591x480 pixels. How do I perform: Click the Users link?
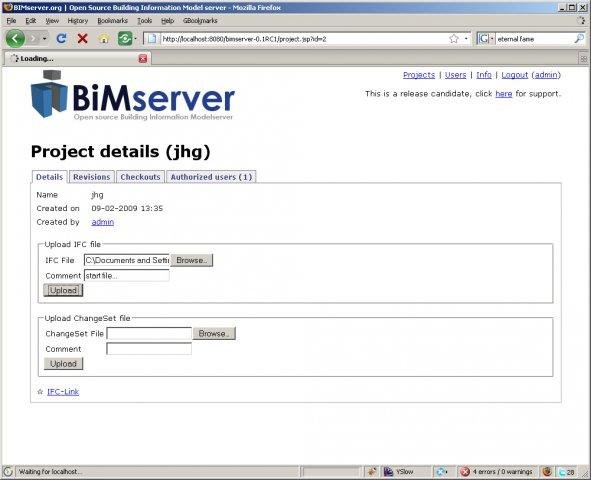pos(455,75)
